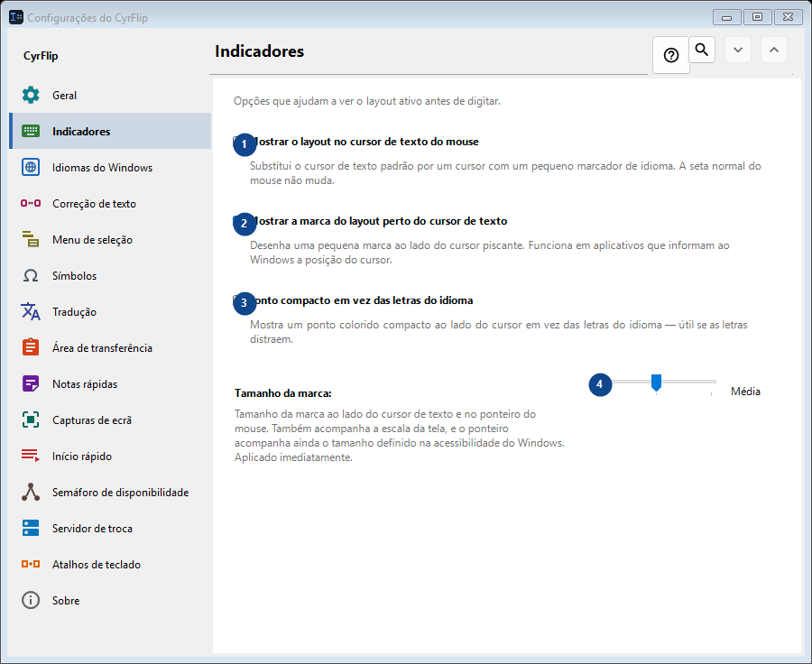Viewport: 812px width, 664px height.
Task: Go to Capturas de ecrã
Action: (x=110, y=420)
